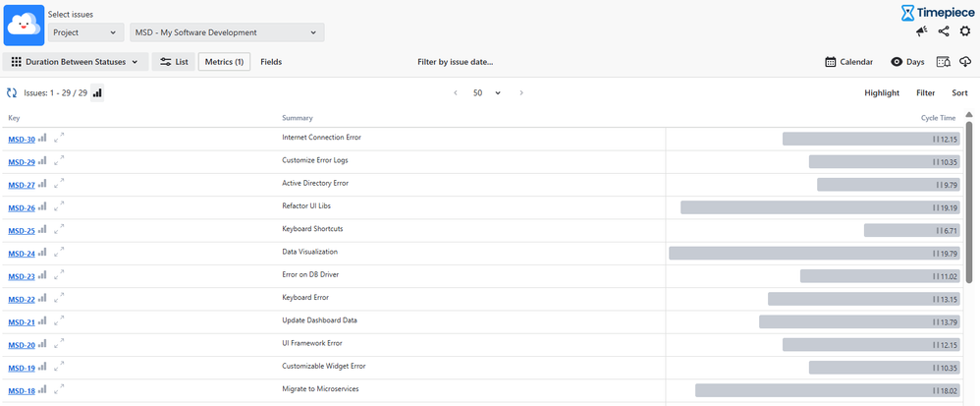Click the cloud download export icon
This screenshot has width=980, height=406.
click(965, 61)
